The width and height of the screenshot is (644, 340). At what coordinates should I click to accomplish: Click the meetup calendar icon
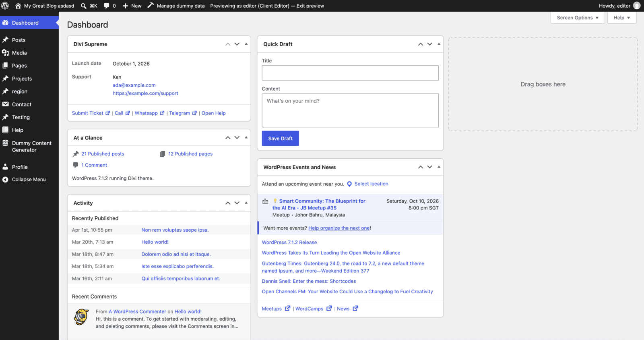click(265, 201)
